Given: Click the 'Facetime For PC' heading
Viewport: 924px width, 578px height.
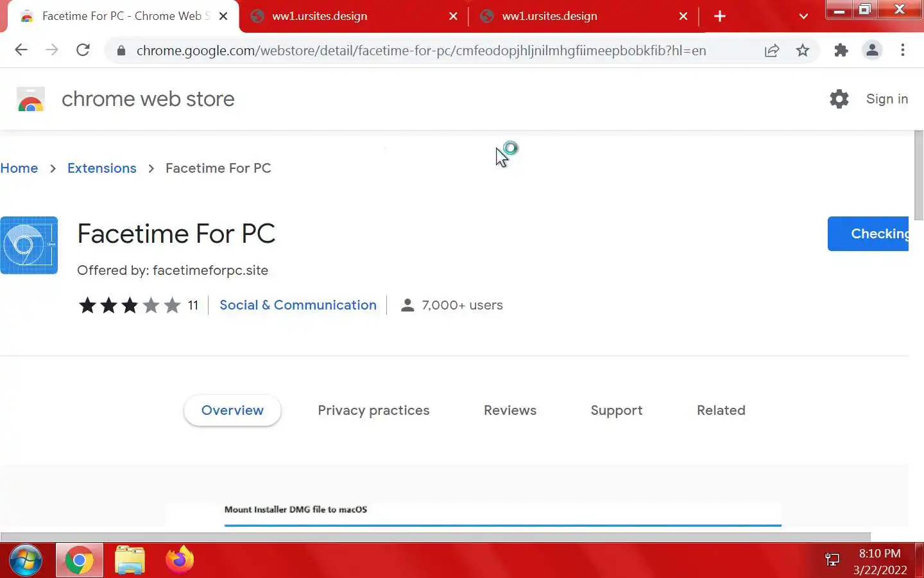Looking at the screenshot, I should click(176, 234).
